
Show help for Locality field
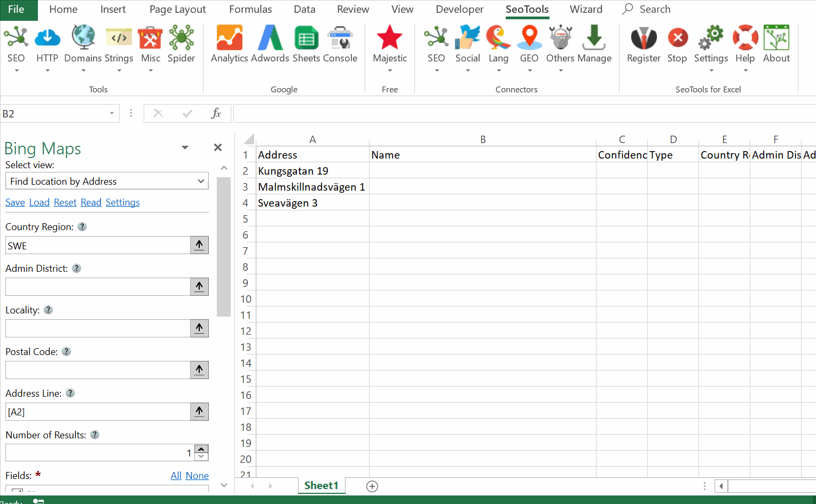click(x=49, y=310)
